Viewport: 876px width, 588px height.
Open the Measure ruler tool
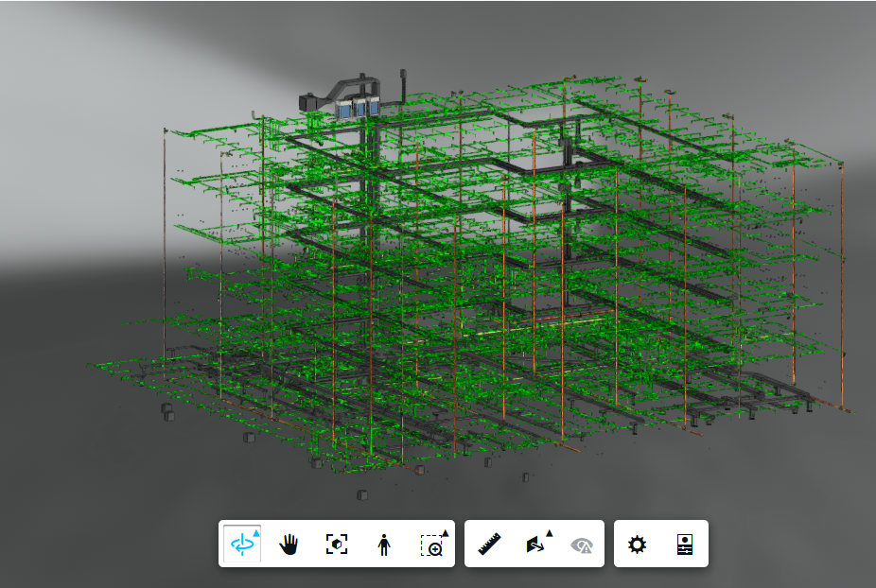tap(489, 545)
